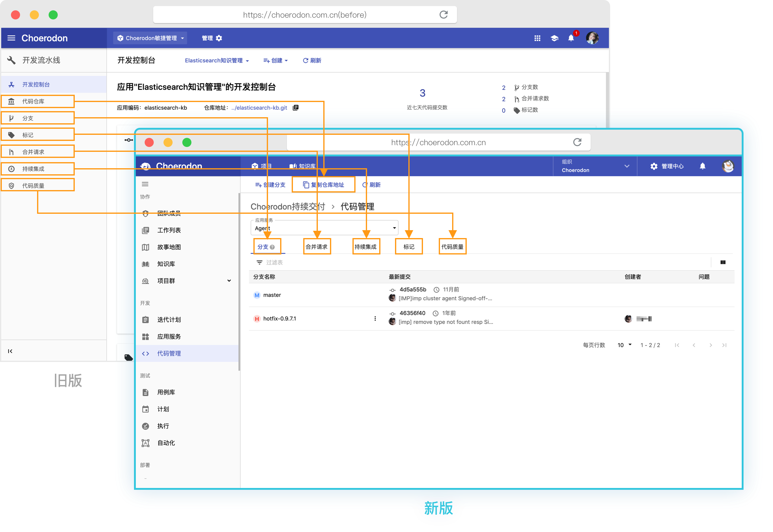
Task: Open more actions menu for hotfix-0.9.7.1
Action: [375, 319]
